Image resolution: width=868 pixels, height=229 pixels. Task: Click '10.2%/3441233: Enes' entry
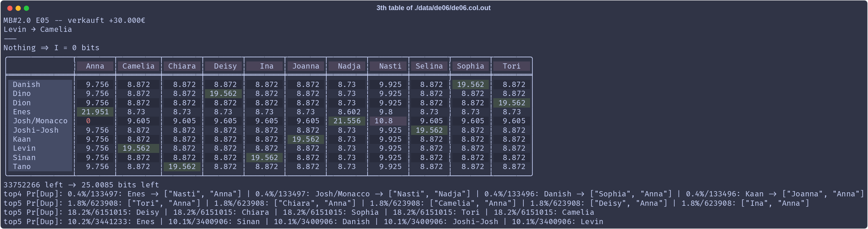[x=111, y=222]
